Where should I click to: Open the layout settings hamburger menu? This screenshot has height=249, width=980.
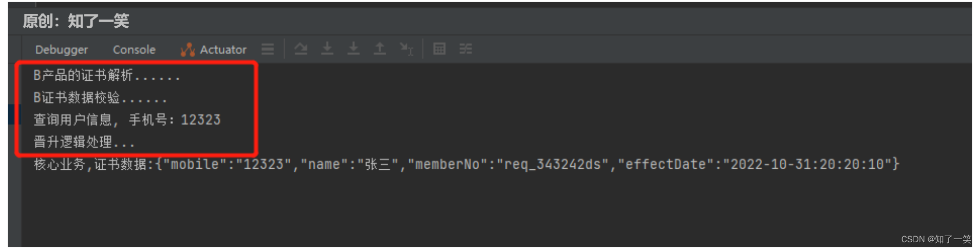268,49
